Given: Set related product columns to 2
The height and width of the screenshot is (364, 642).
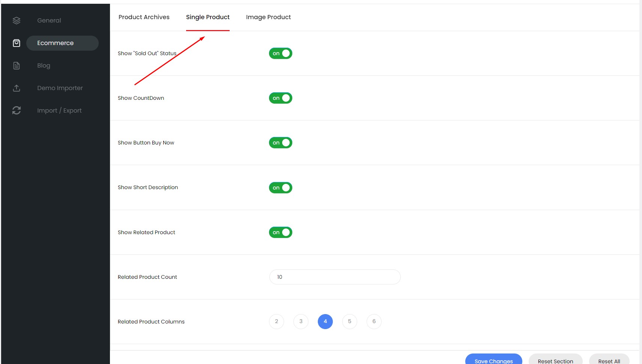Looking at the screenshot, I should tap(277, 322).
